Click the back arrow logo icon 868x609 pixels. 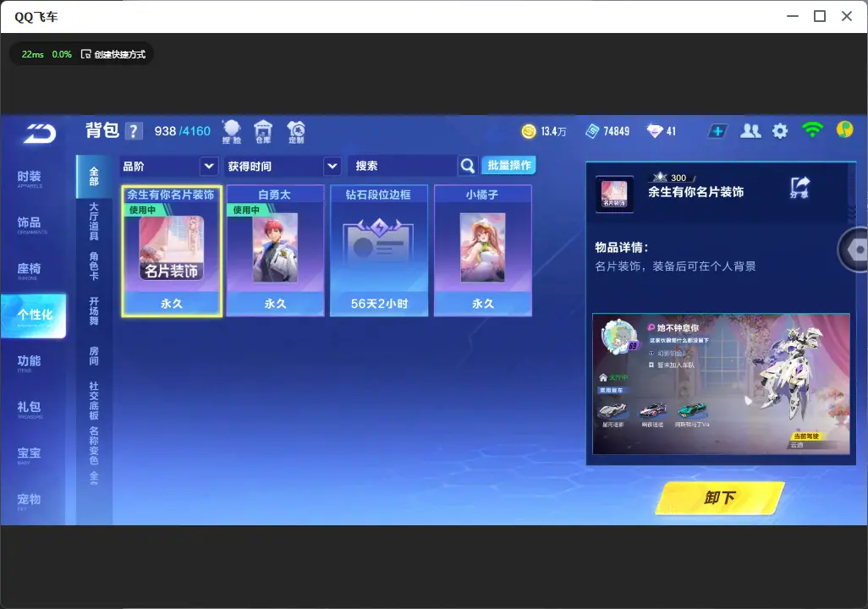40,134
